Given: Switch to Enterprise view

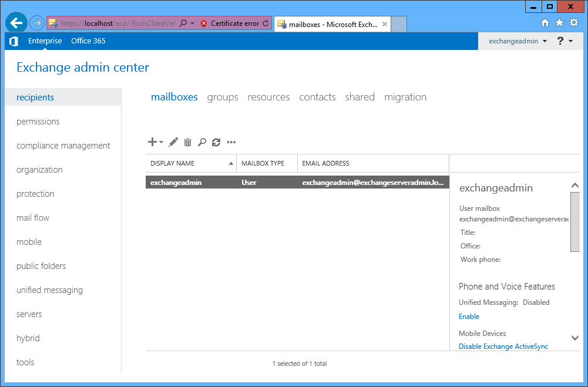Looking at the screenshot, I should tap(45, 41).
